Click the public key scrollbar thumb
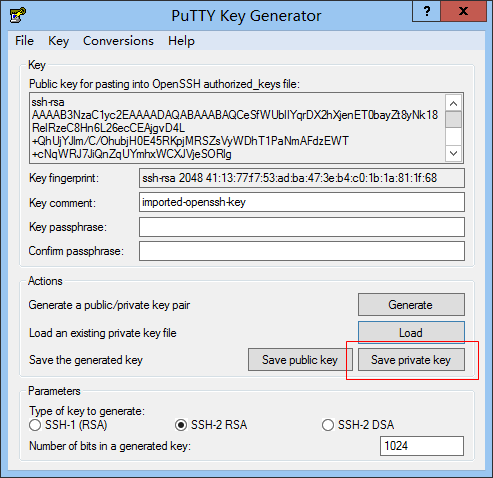Image resolution: width=493 pixels, height=478 pixels. point(453,119)
